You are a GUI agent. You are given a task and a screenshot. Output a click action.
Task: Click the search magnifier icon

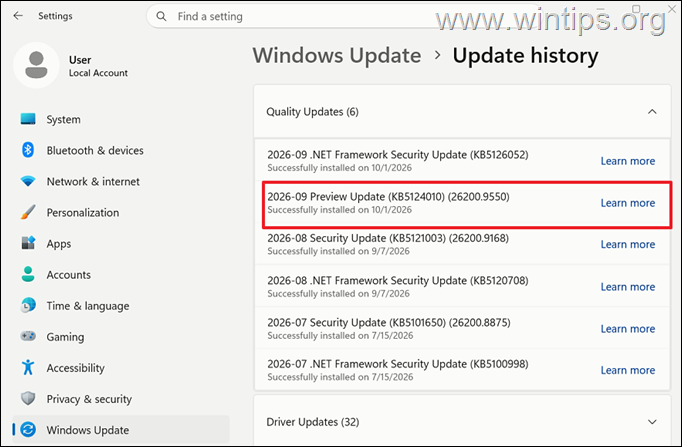point(161,17)
